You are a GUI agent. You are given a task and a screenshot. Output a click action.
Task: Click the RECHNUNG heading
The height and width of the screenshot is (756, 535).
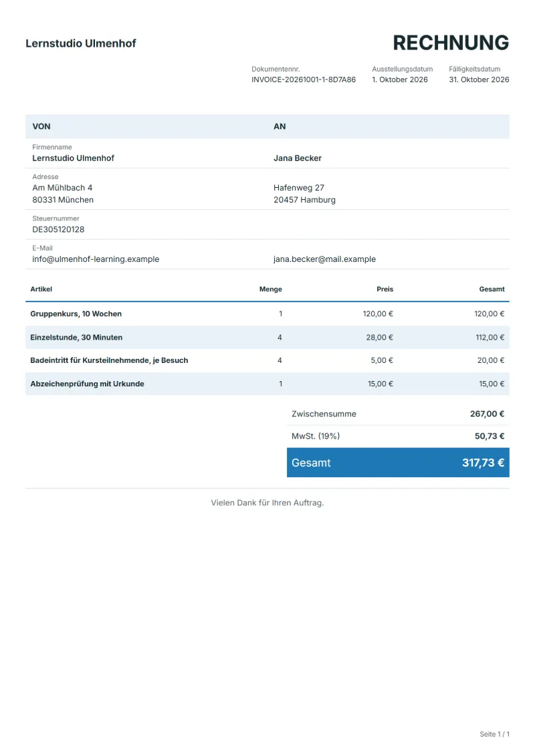click(451, 43)
